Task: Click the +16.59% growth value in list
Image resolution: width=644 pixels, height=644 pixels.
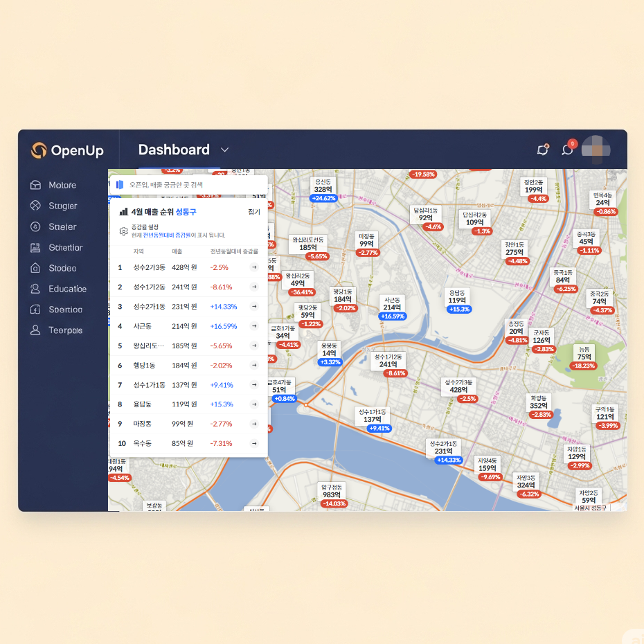Action: click(224, 326)
